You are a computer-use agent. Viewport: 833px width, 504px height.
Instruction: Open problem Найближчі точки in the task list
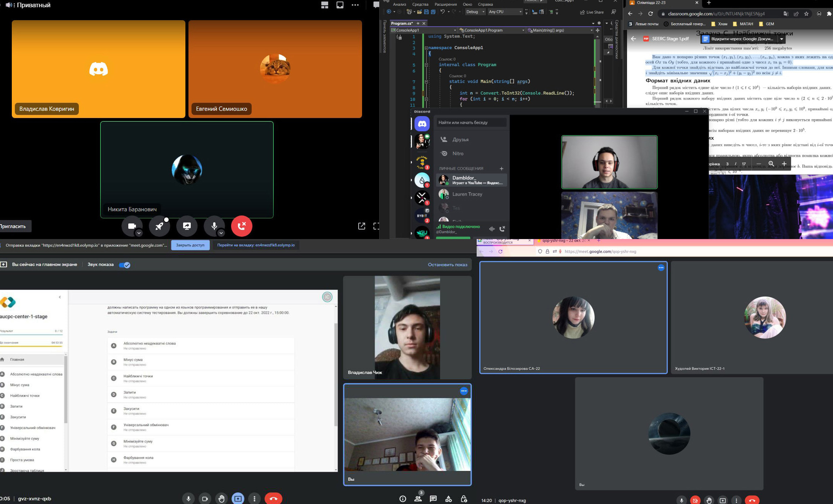pyautogui.click(x=201, y=378)
